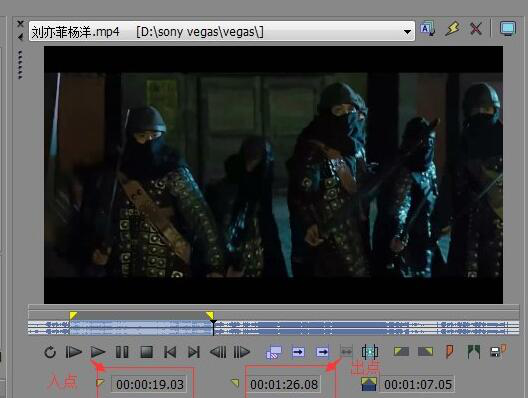This screenshot has width=528, height=398.
Task: Add to timeline up to cursor icon
Action: tap(322, 352)
